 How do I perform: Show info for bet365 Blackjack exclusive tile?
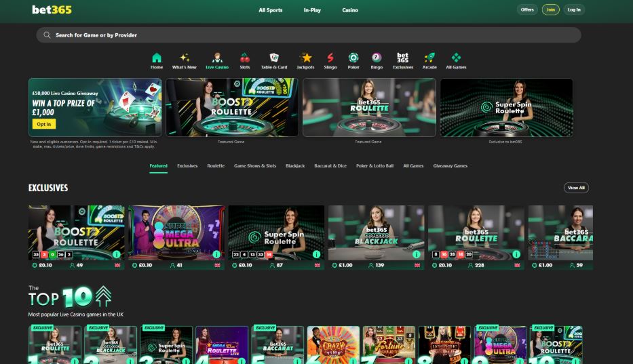tap(416, 254)
